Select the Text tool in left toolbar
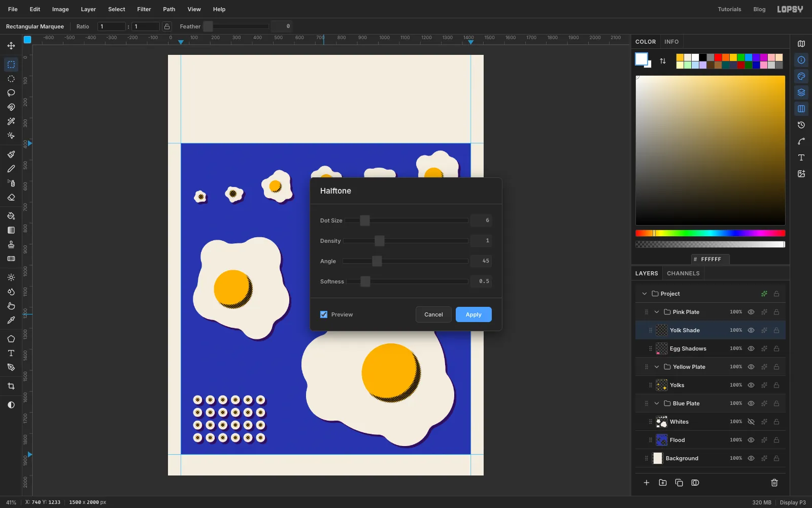Screen dimensions: 812x508 tap(11, 353)
